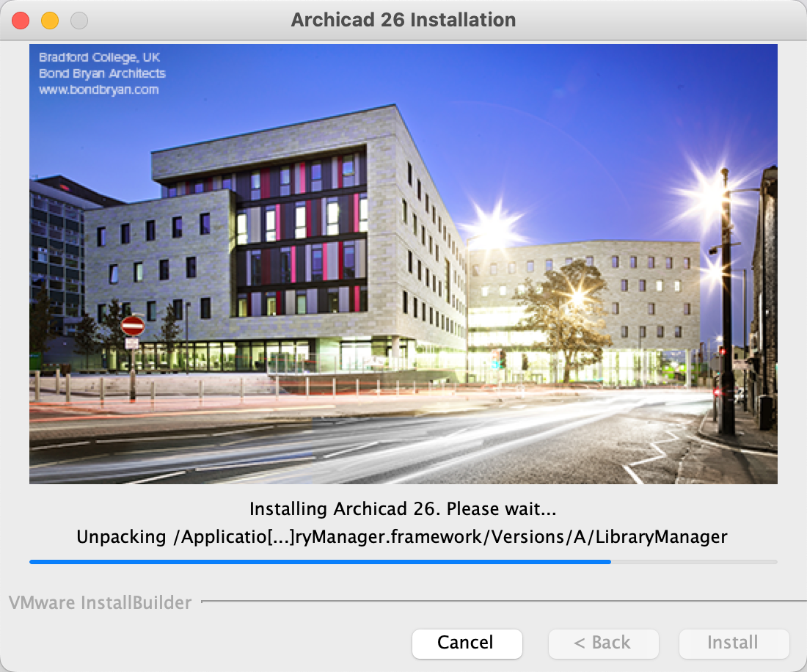Click the disabled Back button
Viewport: 807px width, 672px height.
coord(603,643)
